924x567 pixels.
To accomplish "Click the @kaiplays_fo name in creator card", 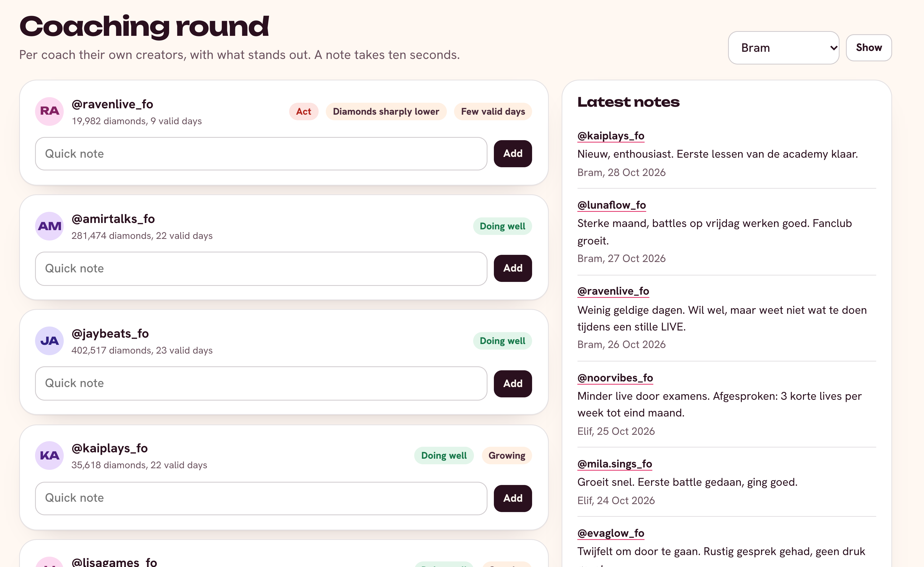I will point(109,449).
